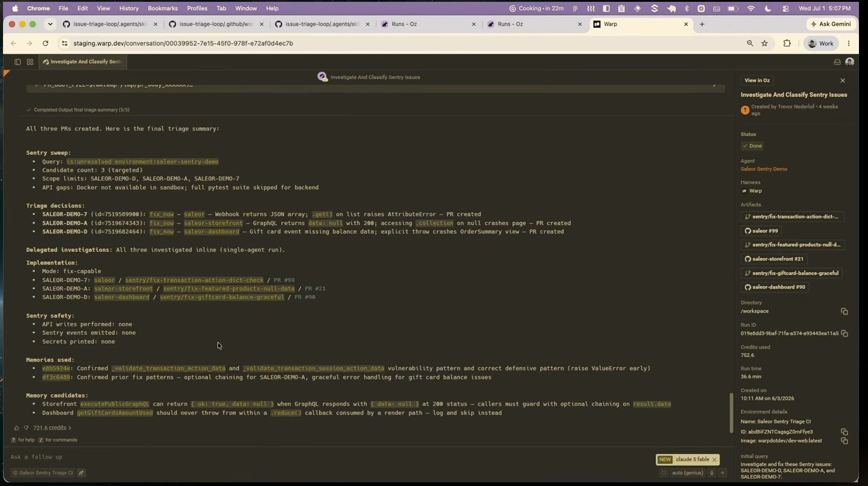Open the Chrome three-dot menu
The image size is (868, 486).
point(849,43)
